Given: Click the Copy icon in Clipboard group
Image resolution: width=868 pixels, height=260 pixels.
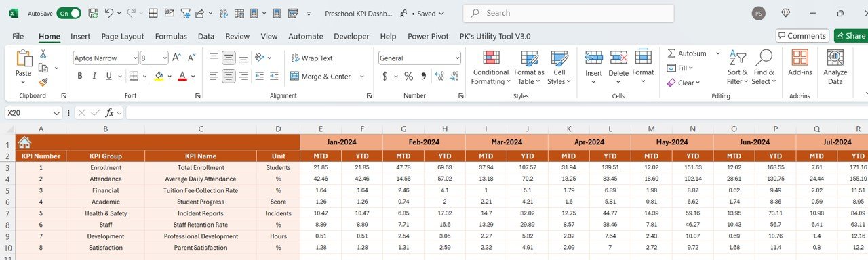Looking at the screenshot, I should coord(43,68).
